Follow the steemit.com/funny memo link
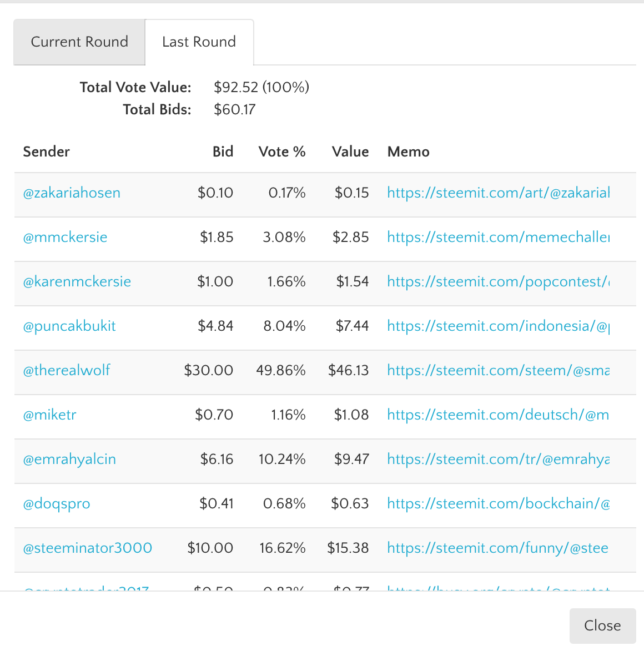The width and height of the screenshot is (644, 646). tap(497, 548)
